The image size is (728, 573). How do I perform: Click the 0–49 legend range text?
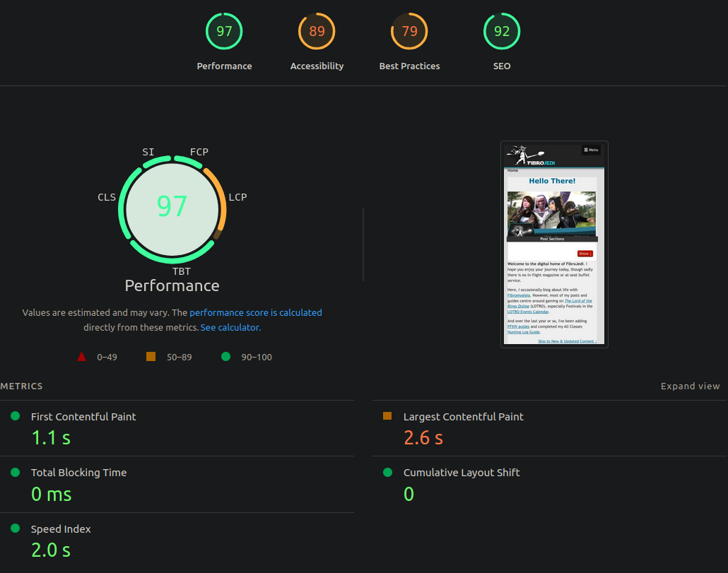pyautogui.click(x=107, y=358)
